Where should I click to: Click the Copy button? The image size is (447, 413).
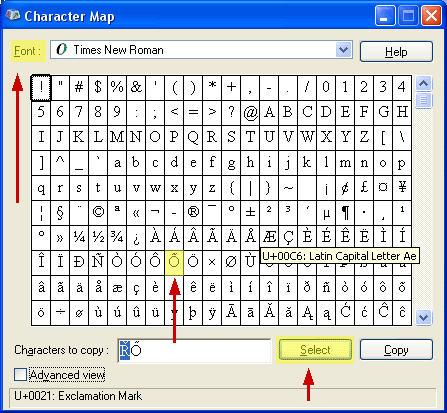396,350
